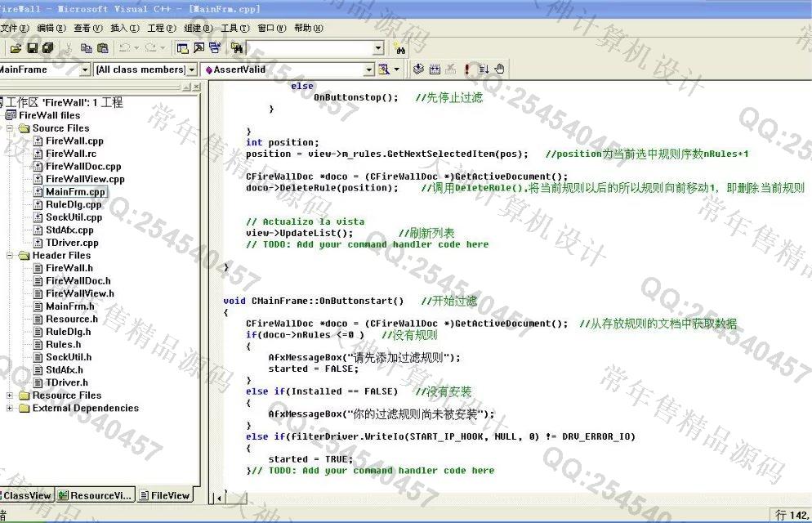Open the 窗口 (Window) menu
Image resolution: width=812 pixels, height=523 pixels.
click(272, 28)
